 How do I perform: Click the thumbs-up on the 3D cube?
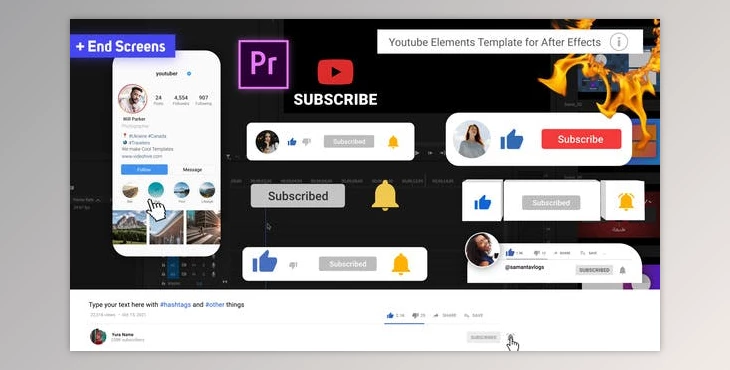coord(482,202)
